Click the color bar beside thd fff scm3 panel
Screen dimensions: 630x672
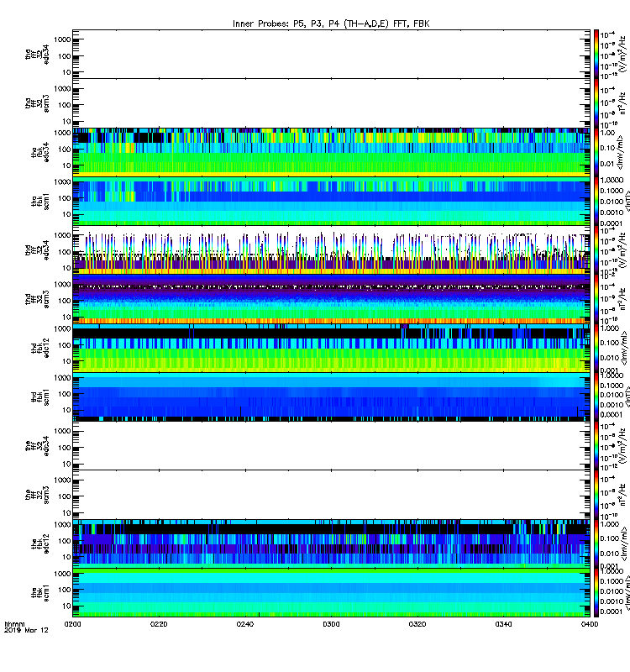[596, 299]
